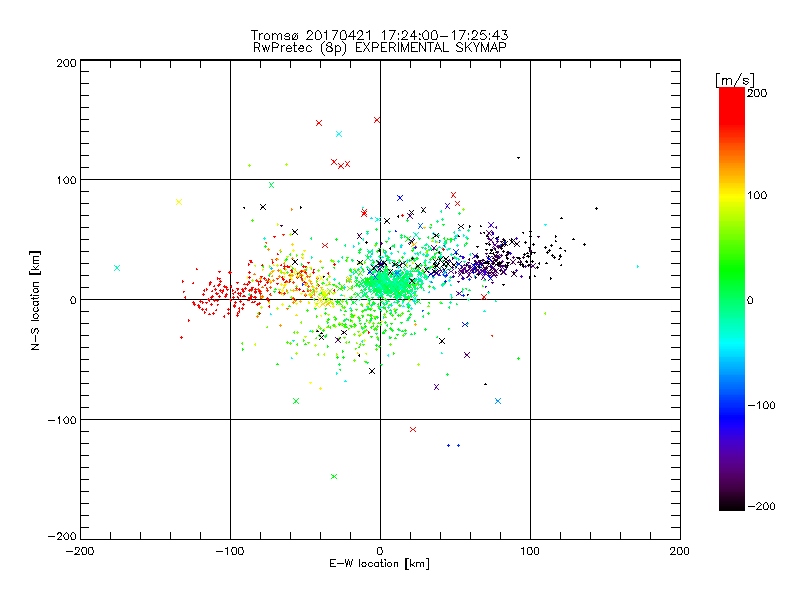Click the colorbar label '-100'

coord(761,406)
